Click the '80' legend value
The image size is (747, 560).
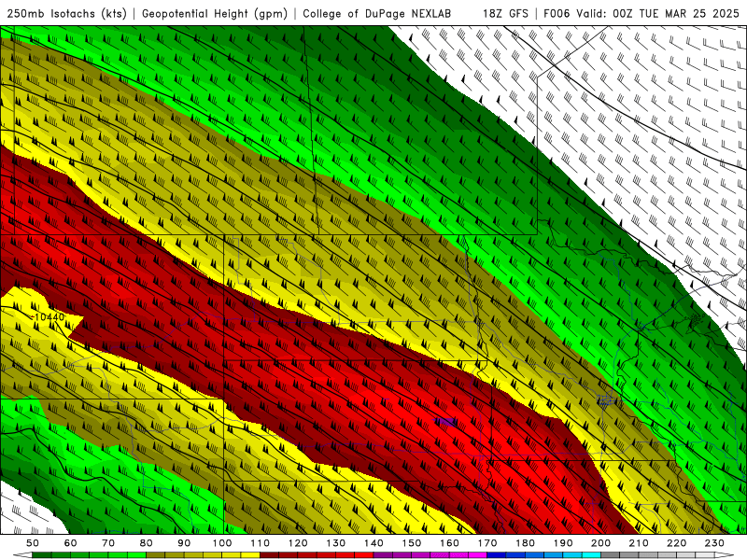point(147,543)
